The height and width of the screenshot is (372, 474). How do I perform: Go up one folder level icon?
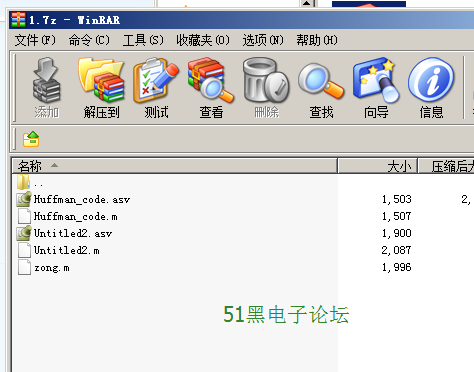(31, 139)
